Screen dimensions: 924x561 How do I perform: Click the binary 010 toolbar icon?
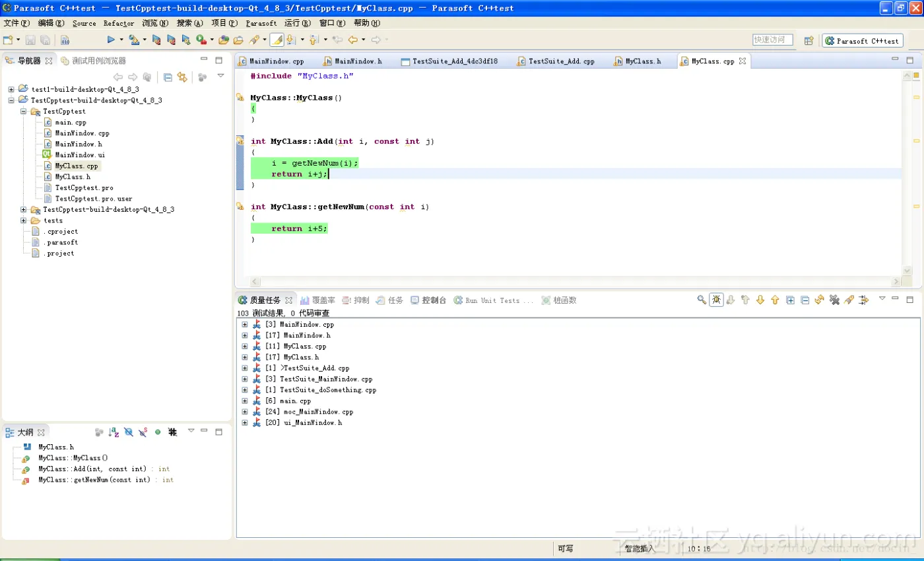tap(65, 40)
